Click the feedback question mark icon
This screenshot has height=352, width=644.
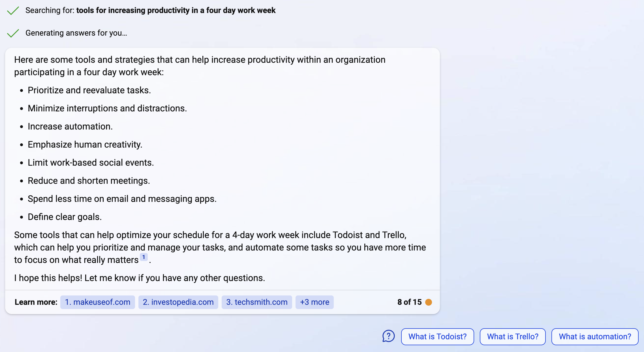tap(388, 336)
